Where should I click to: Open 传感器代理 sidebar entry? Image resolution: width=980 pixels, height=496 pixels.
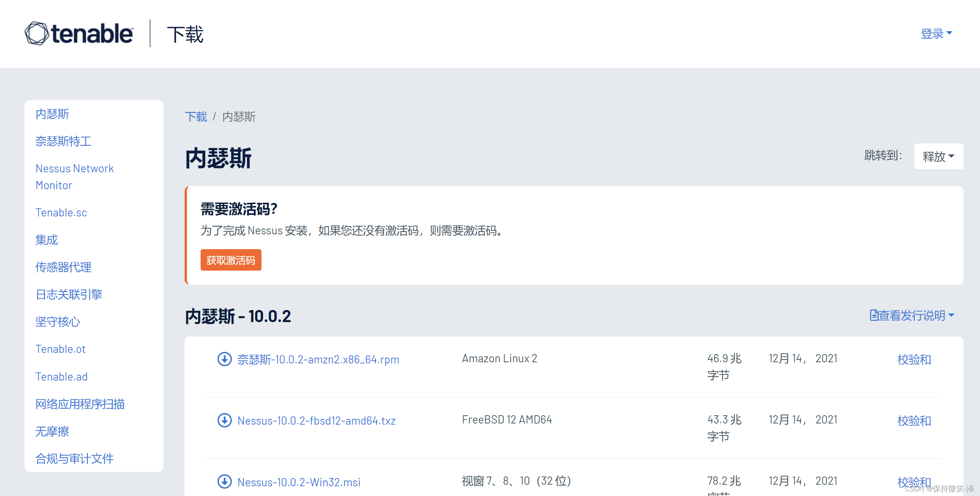tap(63, 267)
